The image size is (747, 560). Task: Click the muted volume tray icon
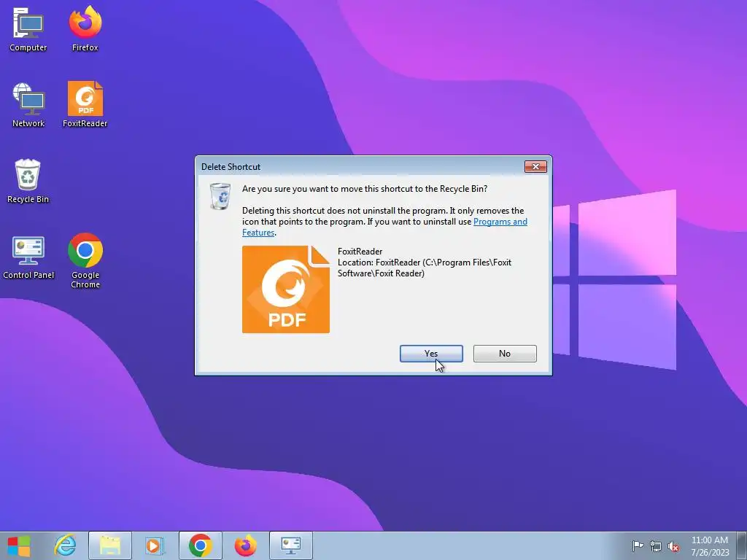point(673,546)
